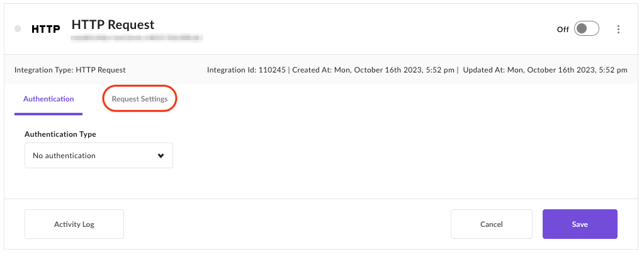This screenshot has width=644, height=254.
Task: Click the Updated At timestamp text
Action: [x=545, y=70]
